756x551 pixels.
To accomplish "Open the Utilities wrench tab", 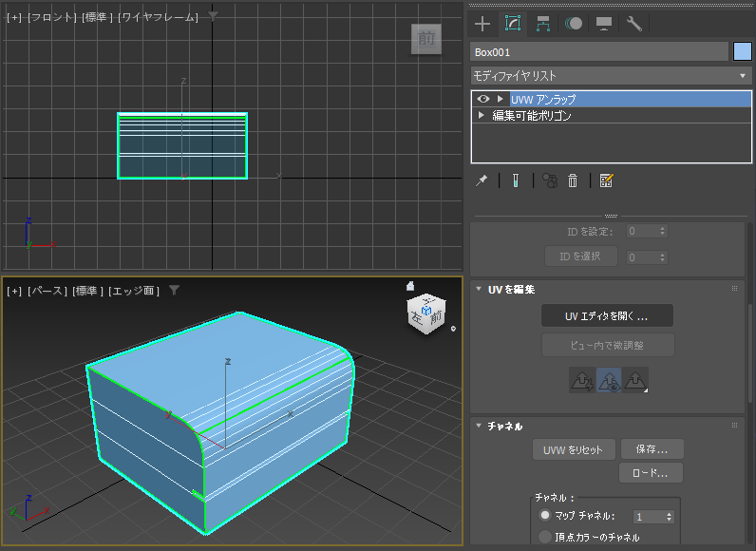I will 634,24.
